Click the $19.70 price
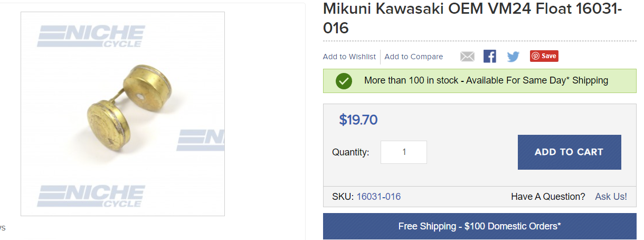 click(x=358, y=120)
